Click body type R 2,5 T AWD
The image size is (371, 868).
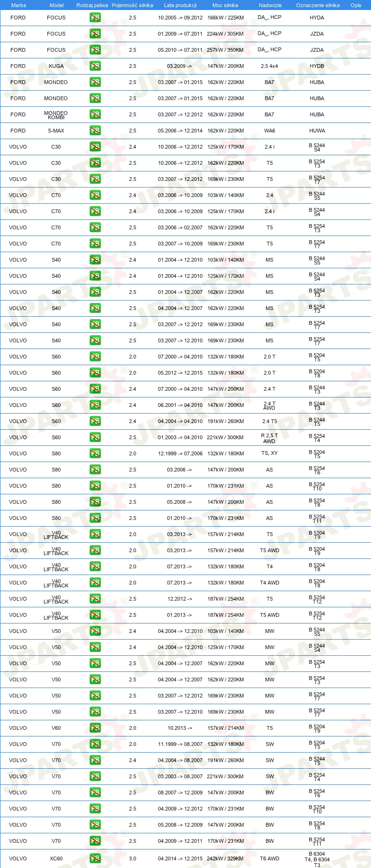[x=269, y=438]
